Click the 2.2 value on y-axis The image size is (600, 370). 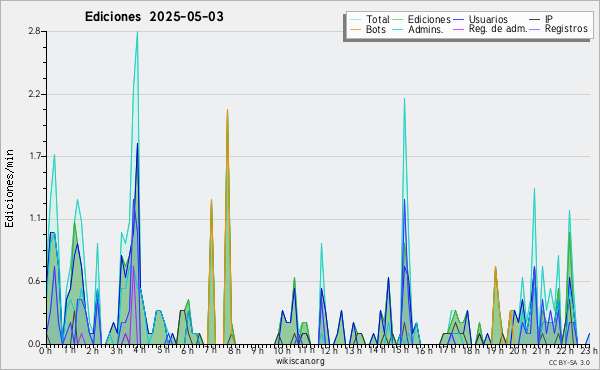tap(34, 94)
